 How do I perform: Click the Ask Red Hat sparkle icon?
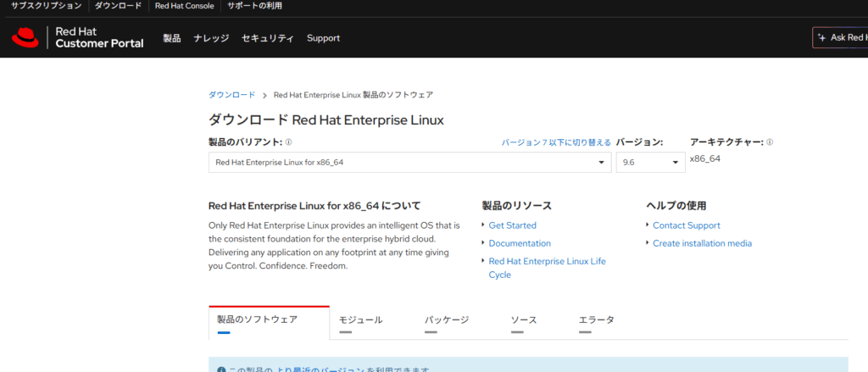point(821,38)
